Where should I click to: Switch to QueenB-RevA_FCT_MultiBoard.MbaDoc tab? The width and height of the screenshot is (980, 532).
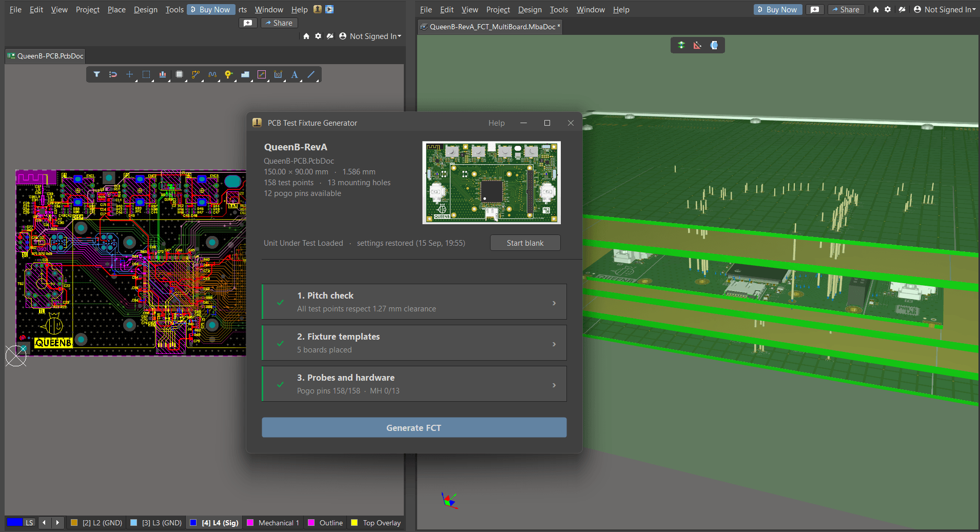coord(491,27)
